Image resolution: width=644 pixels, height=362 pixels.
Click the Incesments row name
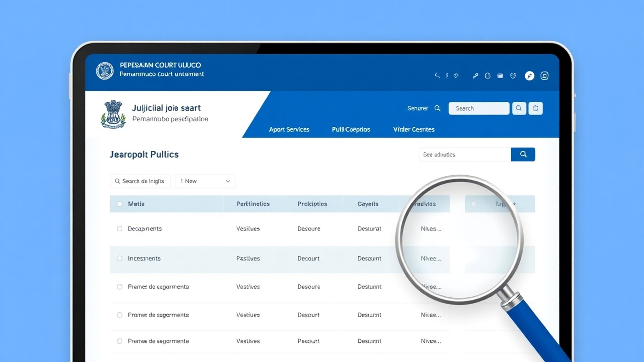coord(144,258)
